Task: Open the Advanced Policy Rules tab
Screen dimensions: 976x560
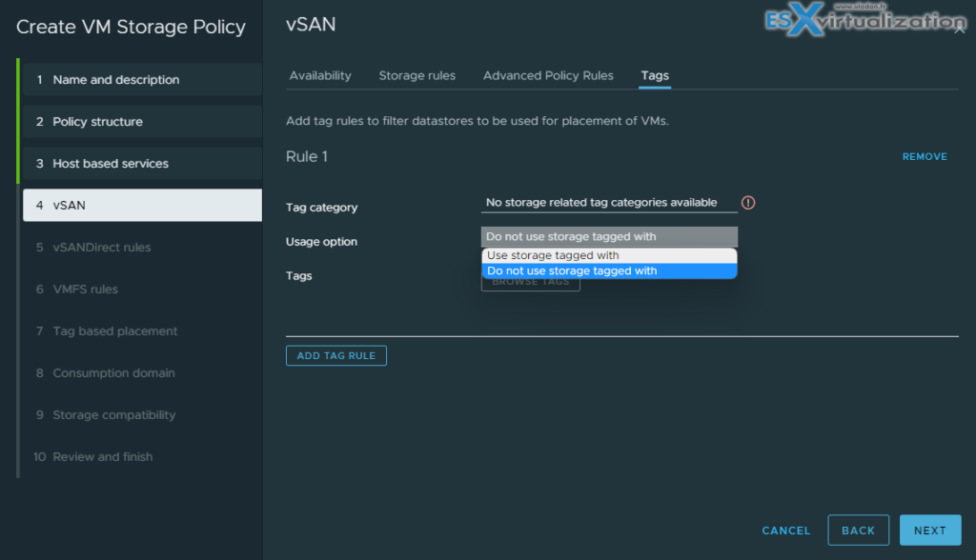Action: (548, 75)
